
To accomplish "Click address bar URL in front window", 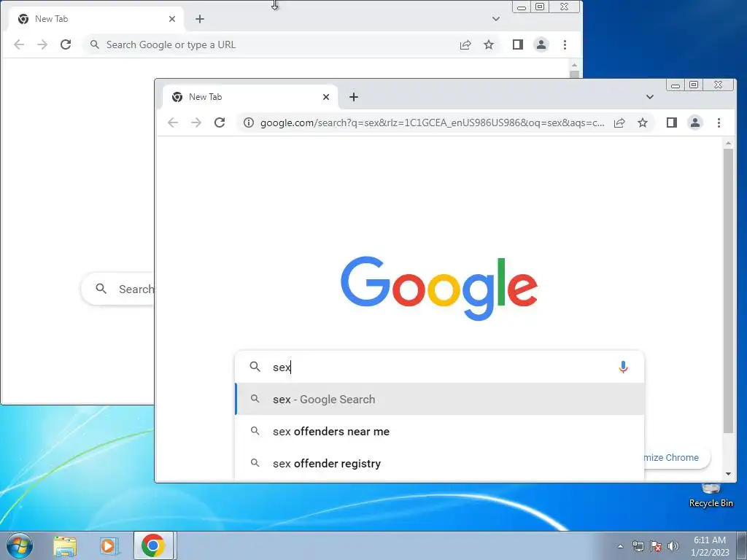I will point(432,122).
